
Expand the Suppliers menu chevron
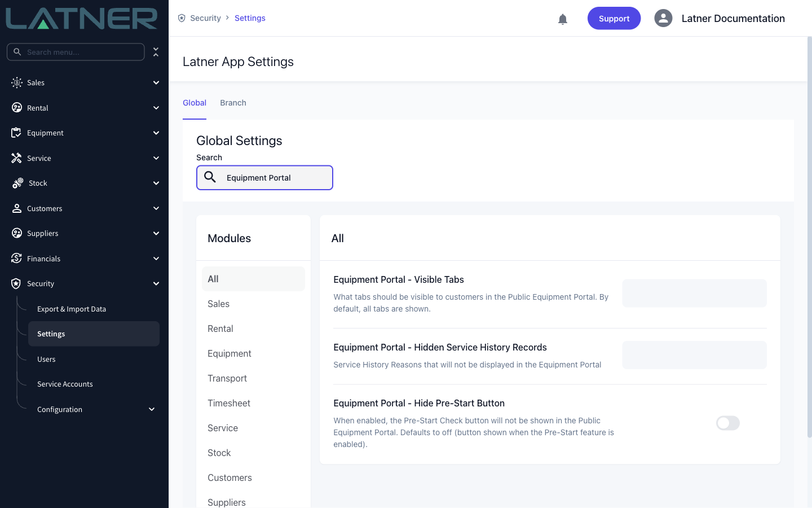point(156,233)
